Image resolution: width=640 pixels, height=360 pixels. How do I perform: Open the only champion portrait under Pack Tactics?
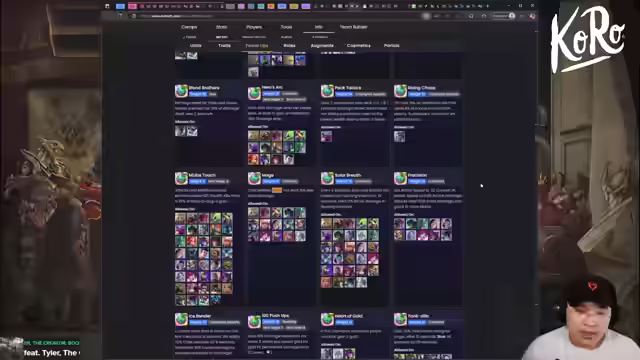pos(327,136)
